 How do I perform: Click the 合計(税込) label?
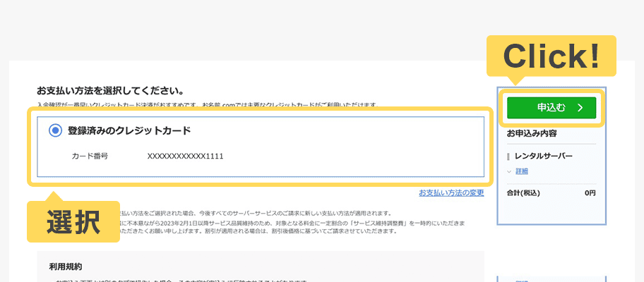coord(523,192)
